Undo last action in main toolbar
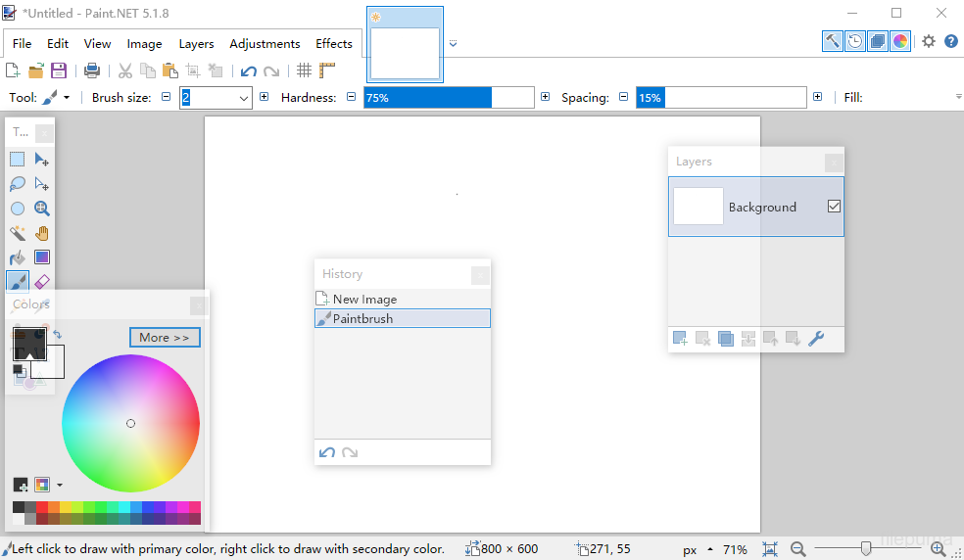The height and width of the screenshot is (560, 964). pos(249,71)
